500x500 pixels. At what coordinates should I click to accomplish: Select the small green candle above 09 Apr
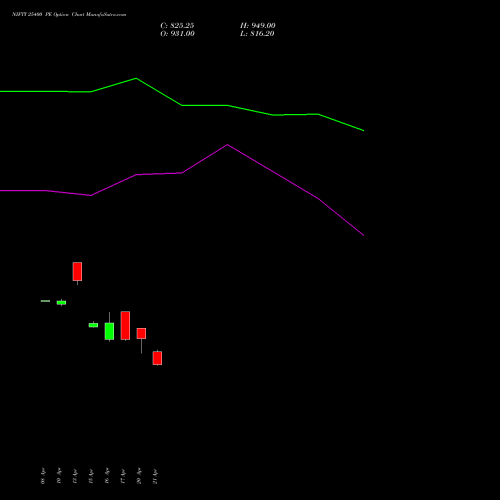pyautogui.click(x=61, y=303)
